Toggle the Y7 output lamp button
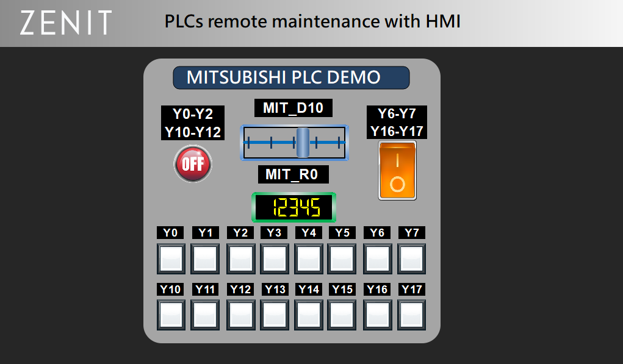This screenshot has width=623, height=364. 412,259
